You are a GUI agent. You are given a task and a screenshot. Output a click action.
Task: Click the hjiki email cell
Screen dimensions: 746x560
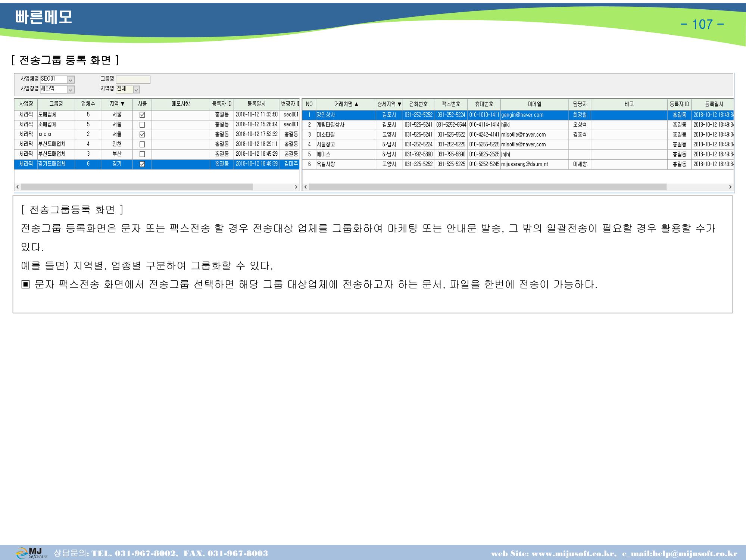pyautogui.click(x=534, y=125)
